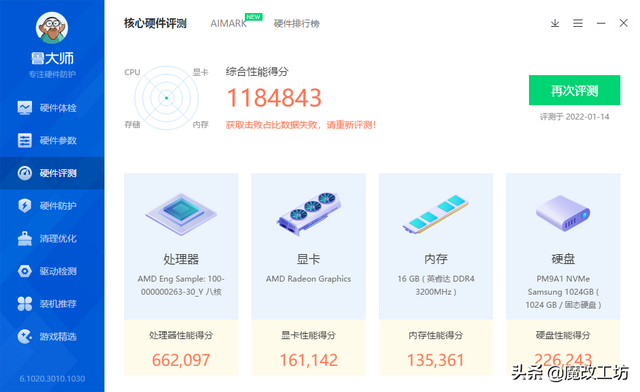Click the 硬盘性能得分 label
Screen dimensions: 640x392
coord(563,336)
